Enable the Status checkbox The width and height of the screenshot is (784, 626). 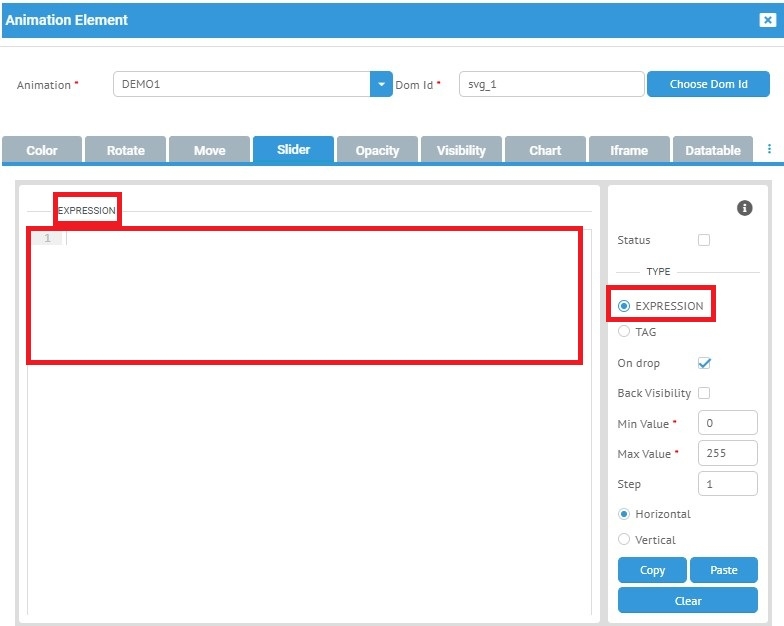click(x=704, y=240)
